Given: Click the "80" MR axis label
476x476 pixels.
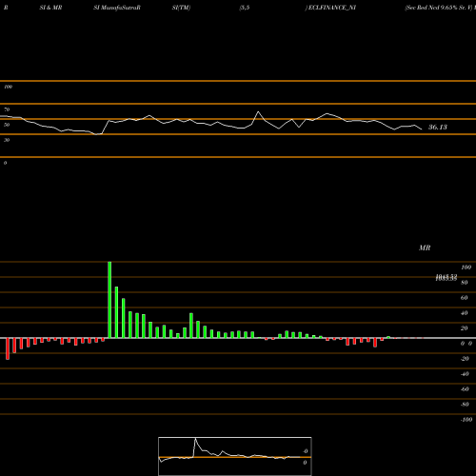Looking at the screenshot, I should click(465, 283).
